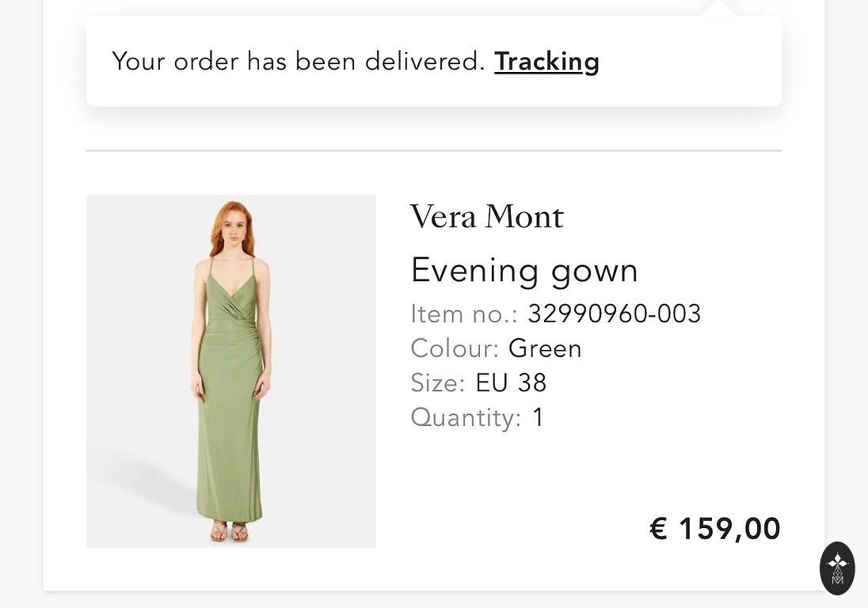
Task: Click the 'Item no.:' label
Action: tap(463, 314)
